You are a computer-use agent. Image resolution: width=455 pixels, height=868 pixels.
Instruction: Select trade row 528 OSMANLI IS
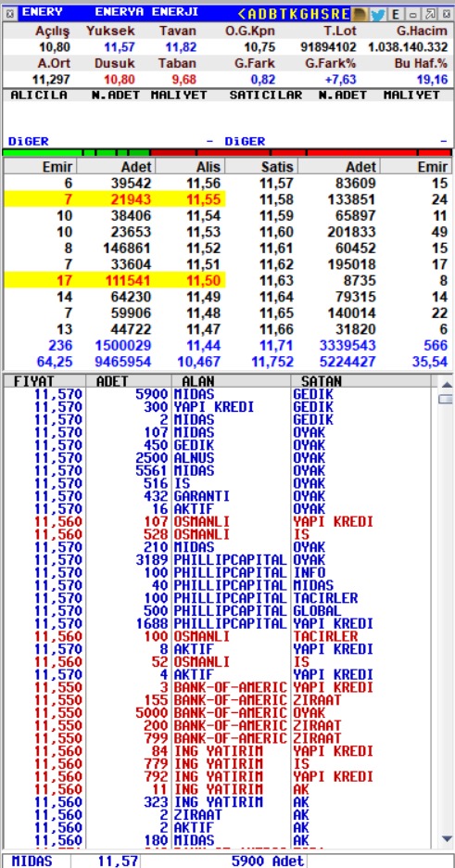(x=219, y=534)
